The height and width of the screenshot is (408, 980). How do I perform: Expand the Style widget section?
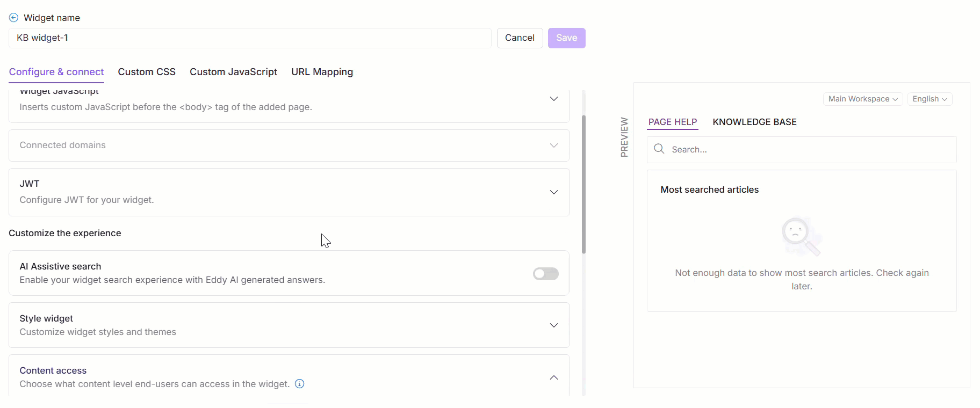553,325
